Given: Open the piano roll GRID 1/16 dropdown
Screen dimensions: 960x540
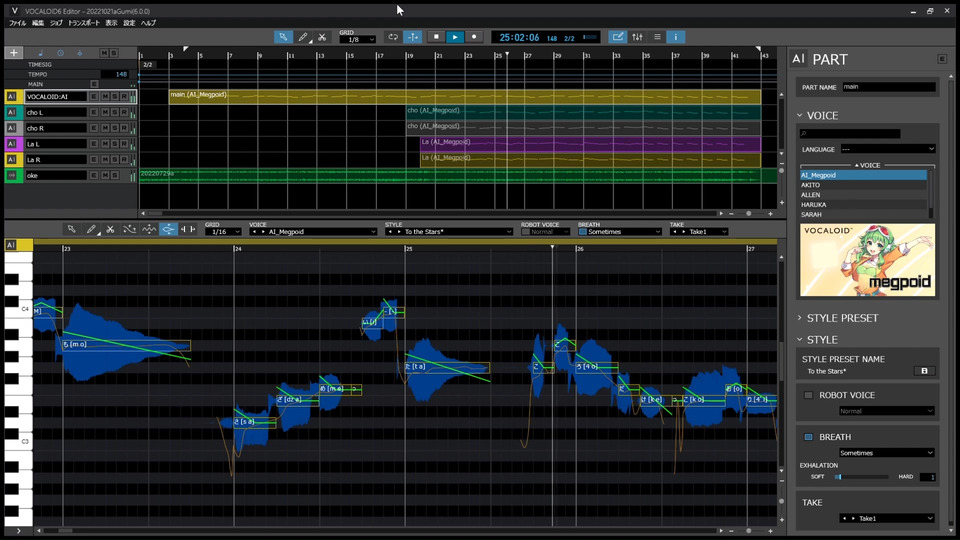Looking at the screenshot, I should click(222, 232).
